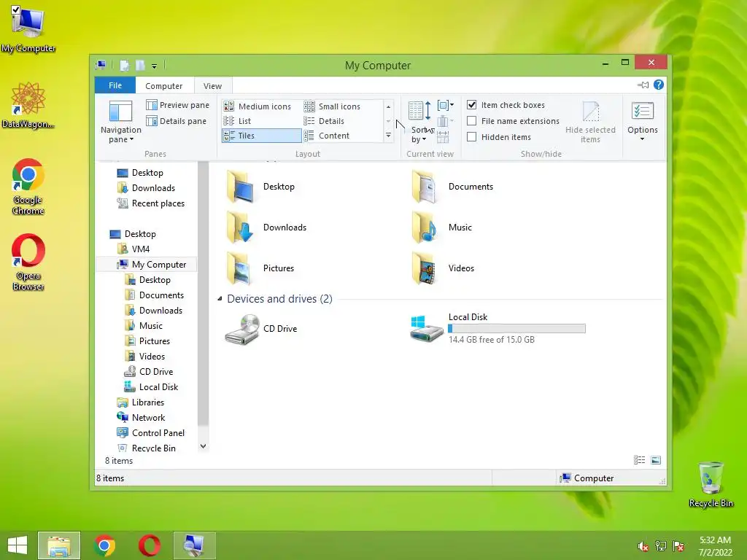Screen dimensions: 747x560
Task: Switch to details view via status bar icon
Action: [x=639, y=460]
